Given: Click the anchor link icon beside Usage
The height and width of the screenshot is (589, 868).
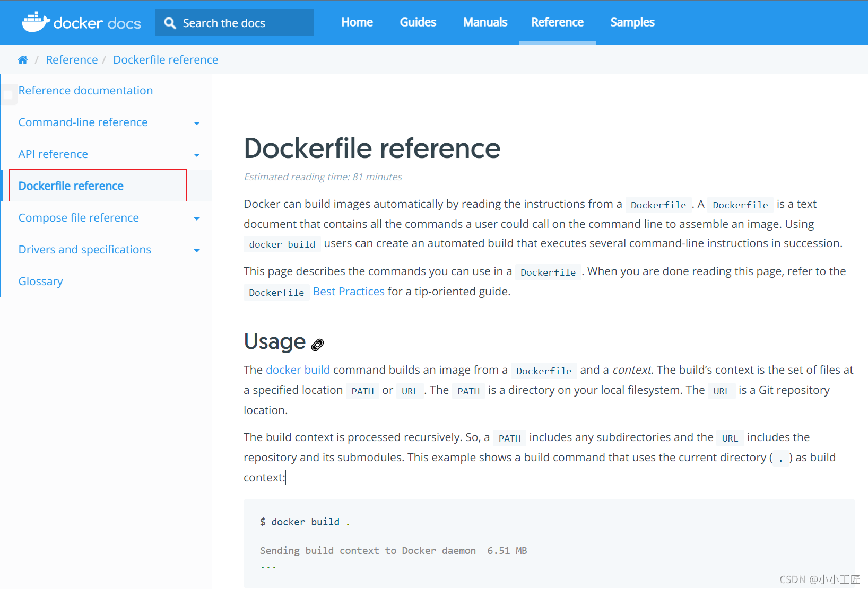Looking at the screenshot, I should (317, 345).
